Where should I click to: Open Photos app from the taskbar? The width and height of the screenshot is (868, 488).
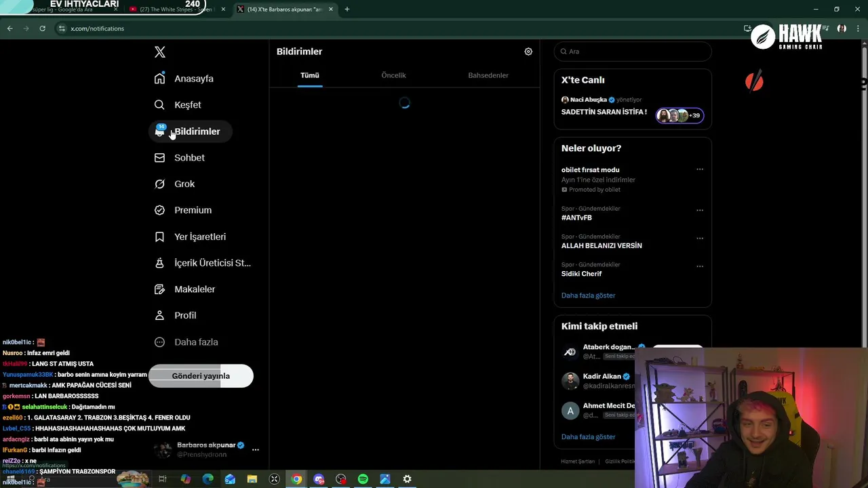[384, 479]
